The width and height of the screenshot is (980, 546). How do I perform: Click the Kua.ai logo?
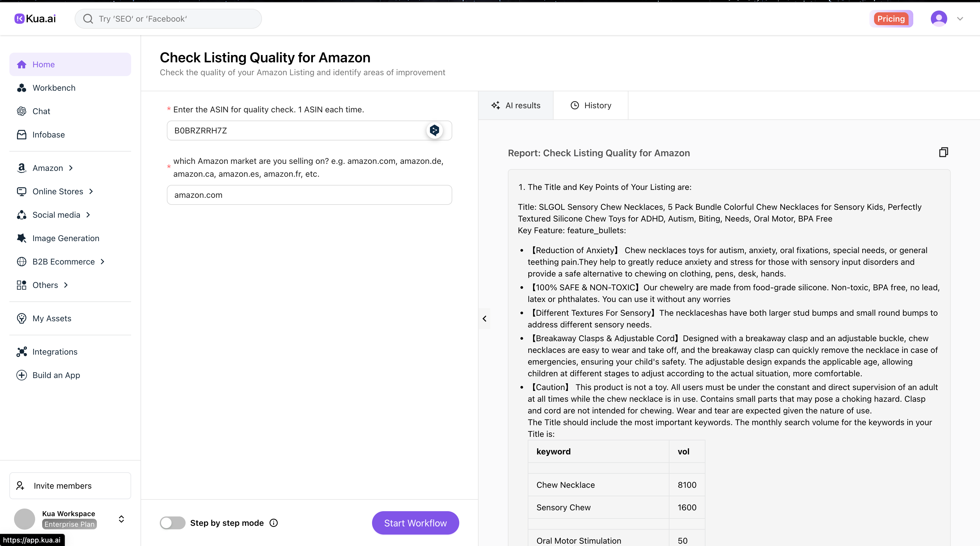(34, 18)
